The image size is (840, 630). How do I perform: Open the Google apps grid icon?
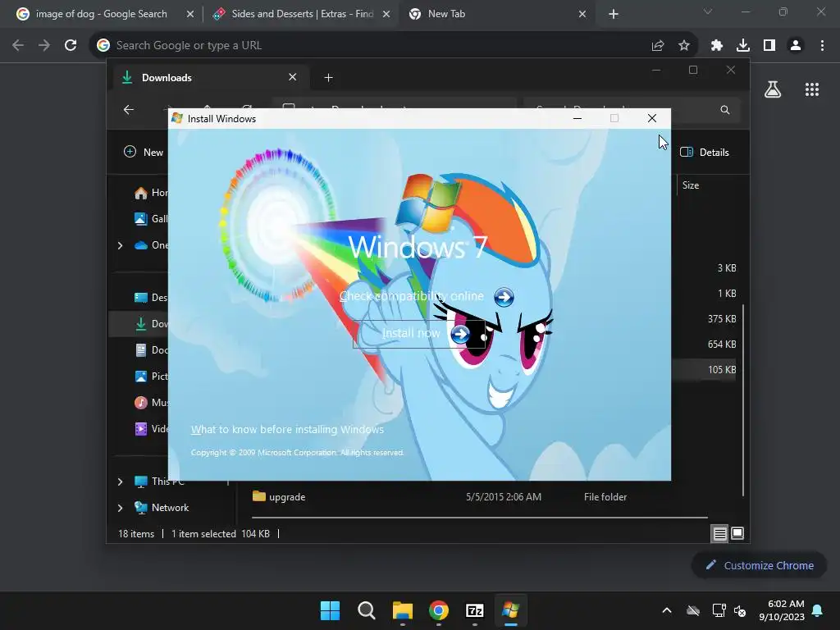tap(812, 89)
